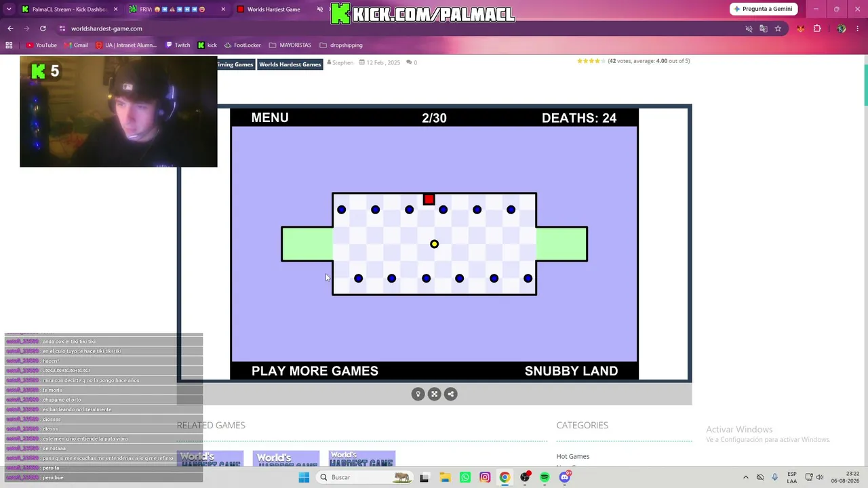Click the comments count icon
Image resolution: width=868 pixels, height=488 pixels.
[410, 62]
